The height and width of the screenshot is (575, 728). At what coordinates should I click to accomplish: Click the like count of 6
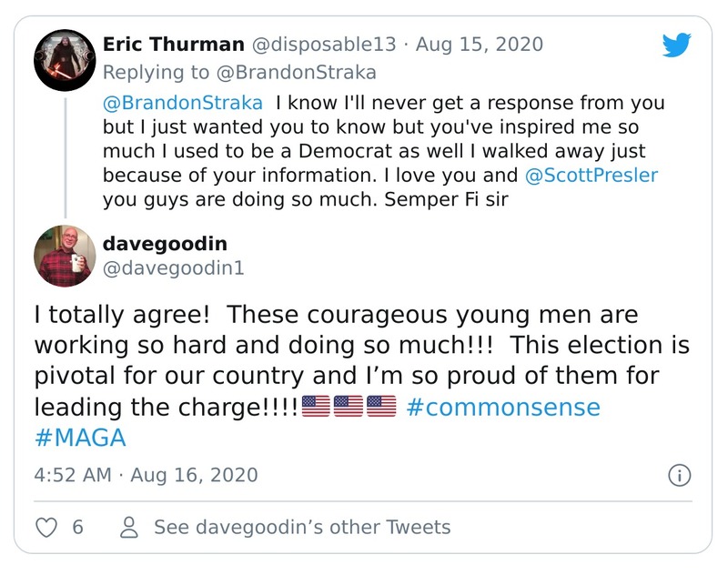click(77, 527)
